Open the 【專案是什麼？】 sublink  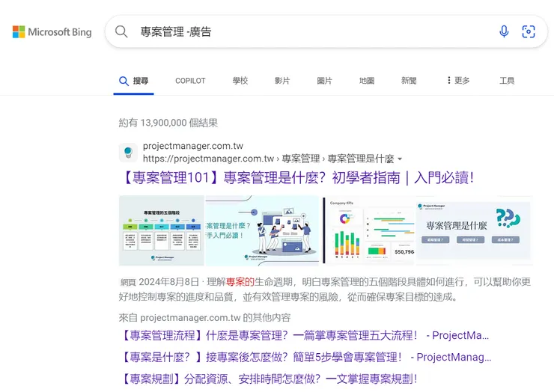tap(305, 357)
